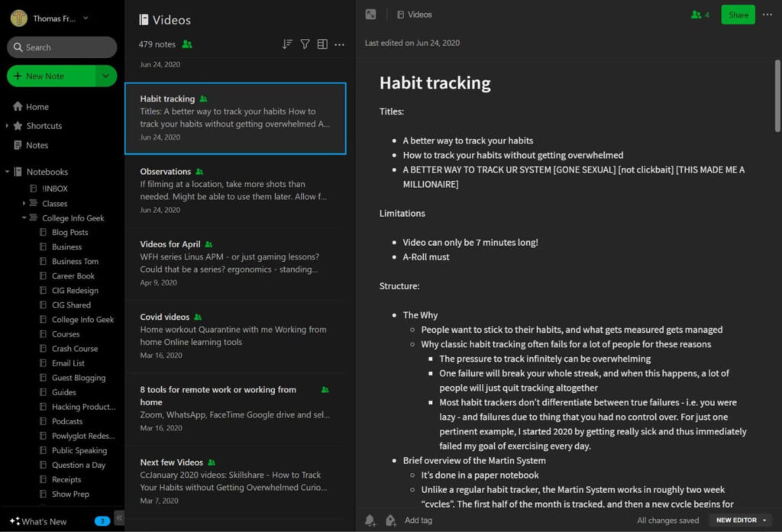Create a note with New Note button
The image size is (782, 532).
click(x=50, y=76)
